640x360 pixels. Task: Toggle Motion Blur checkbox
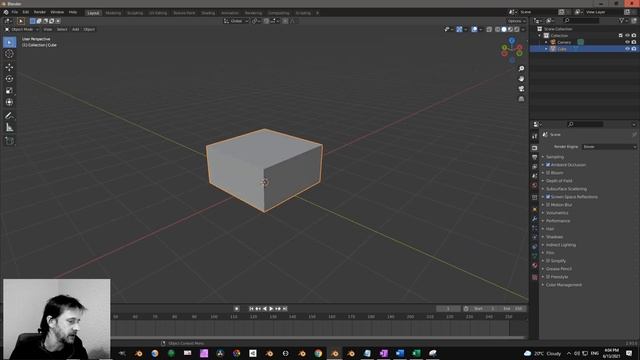click(548, 205)
